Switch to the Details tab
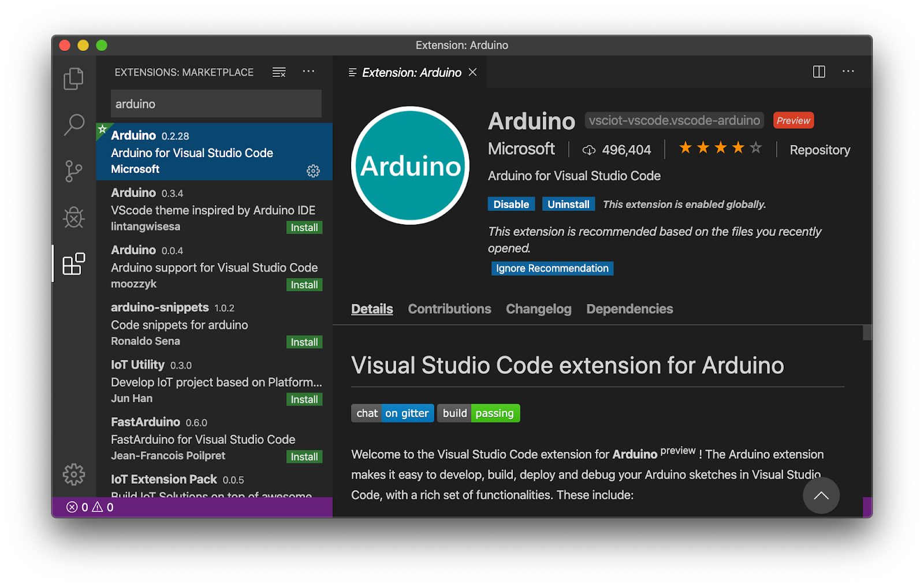Screen dimensions: 924x586 pos(372,309)
